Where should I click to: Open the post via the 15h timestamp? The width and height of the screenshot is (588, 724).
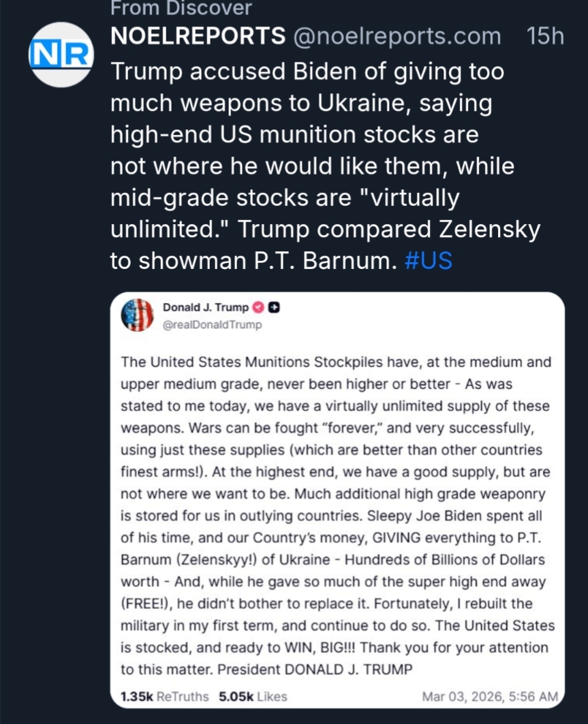tap(545, 36)
